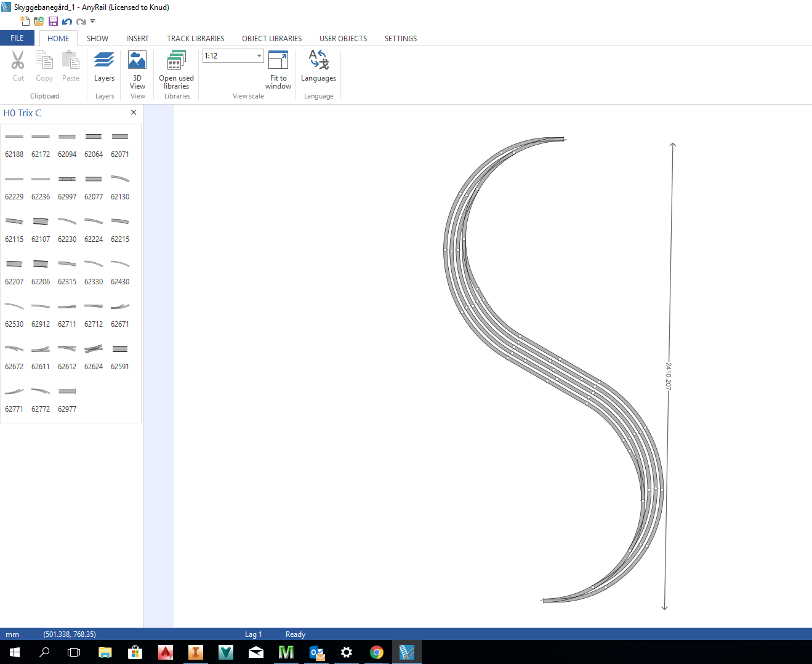Open the USER OBJECTS tab
The height and width of the screenshot is (664, 812).
tap(343, 38)
